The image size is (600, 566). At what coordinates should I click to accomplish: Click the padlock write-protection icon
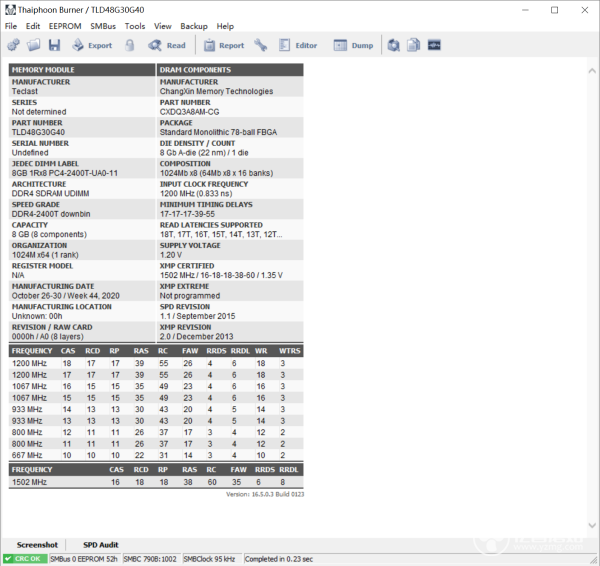130,45
